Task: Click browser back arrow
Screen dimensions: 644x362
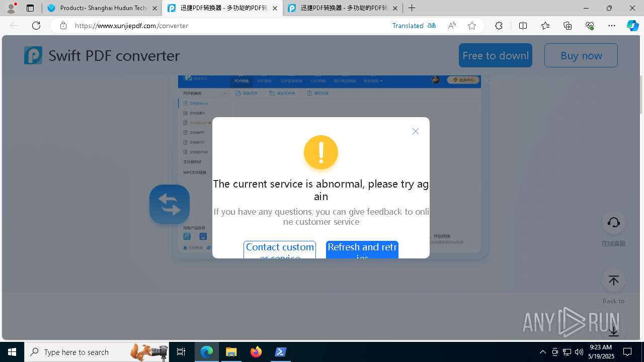Action: tap(14, 26)
